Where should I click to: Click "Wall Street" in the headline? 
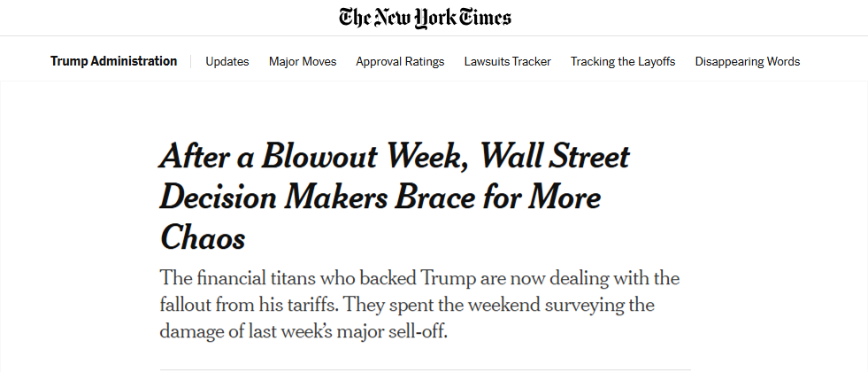(x=555, y=157)
